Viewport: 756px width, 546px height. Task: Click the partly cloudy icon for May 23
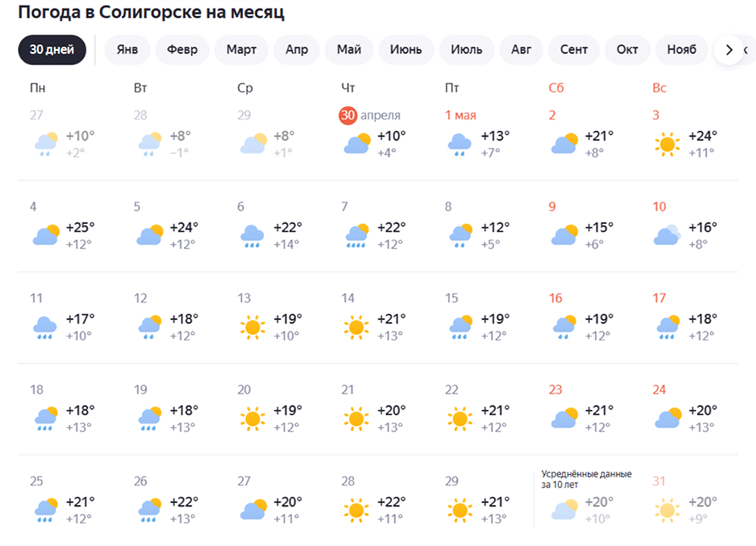[564, 418]
